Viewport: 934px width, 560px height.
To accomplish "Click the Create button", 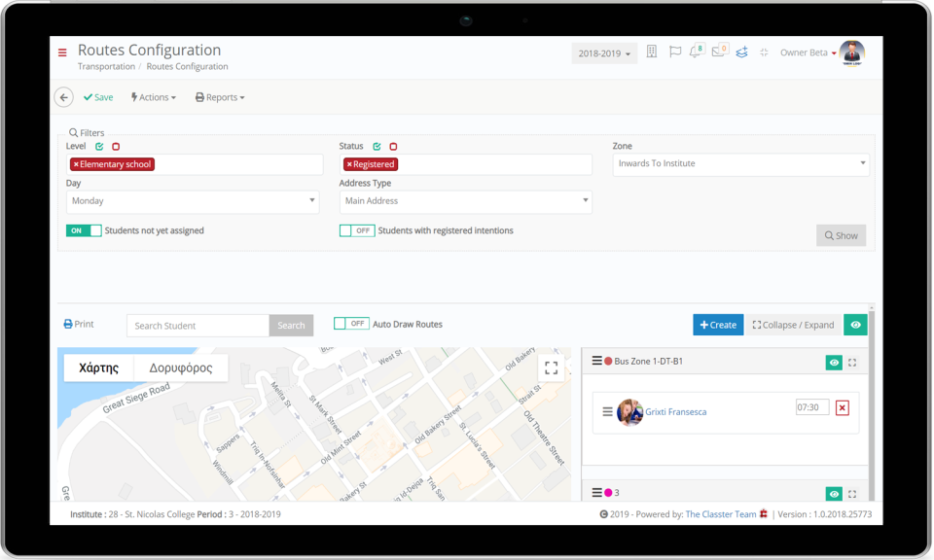I will 717,324.
